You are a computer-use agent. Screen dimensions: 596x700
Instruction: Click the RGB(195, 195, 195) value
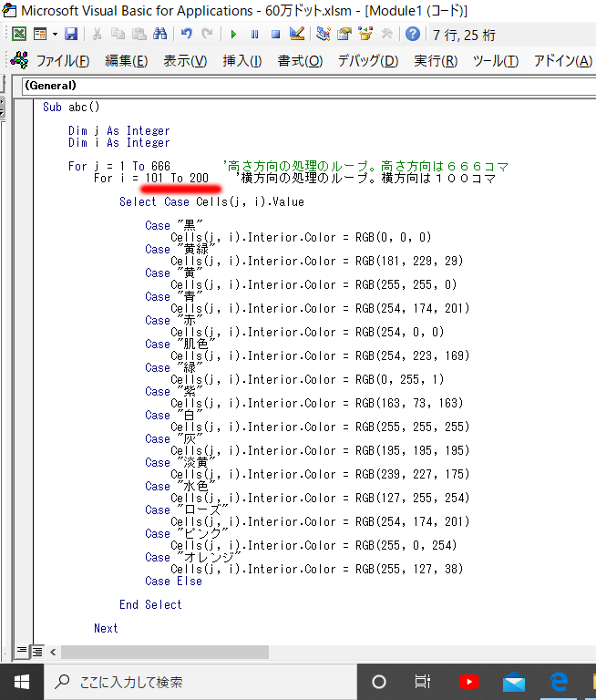point(413,450)
